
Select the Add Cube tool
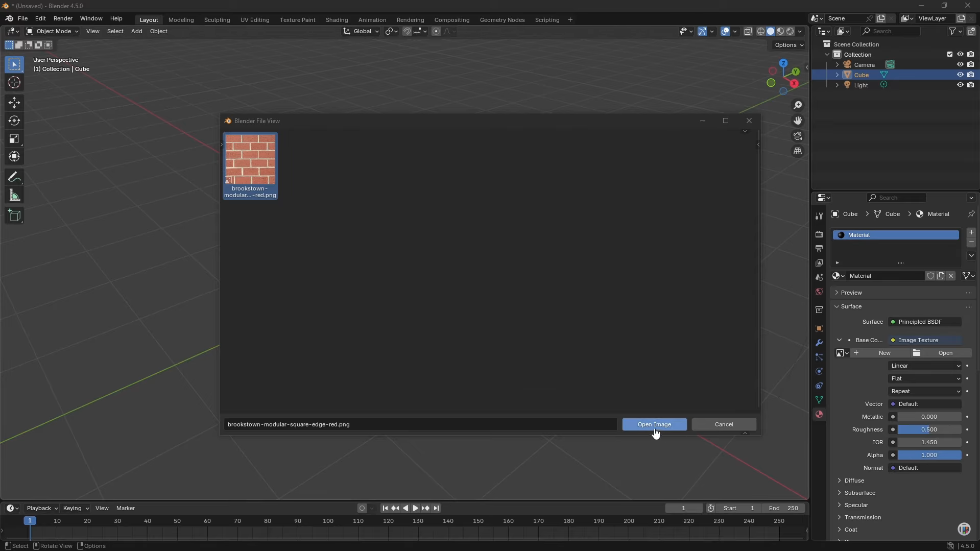coord(14,215)
